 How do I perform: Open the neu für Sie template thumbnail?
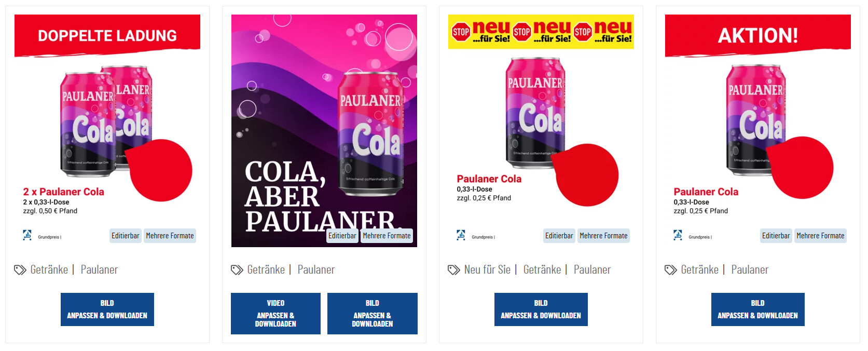point(541,131)
